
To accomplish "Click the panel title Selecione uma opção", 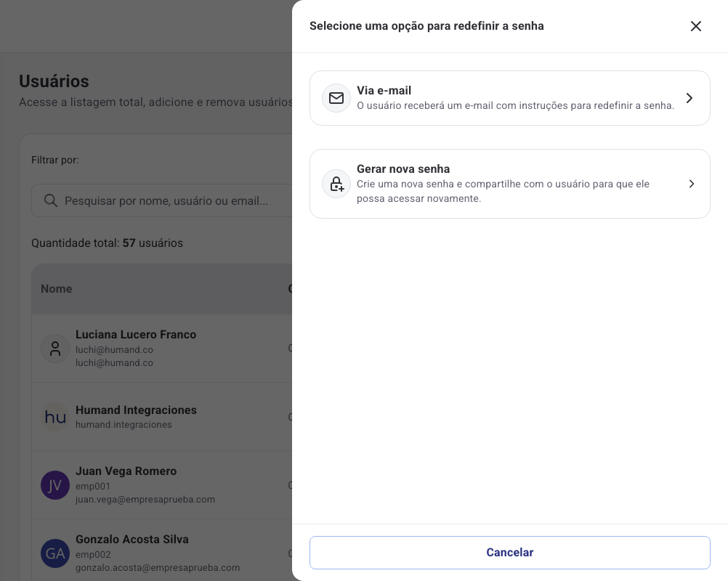I will click(426, 26).
